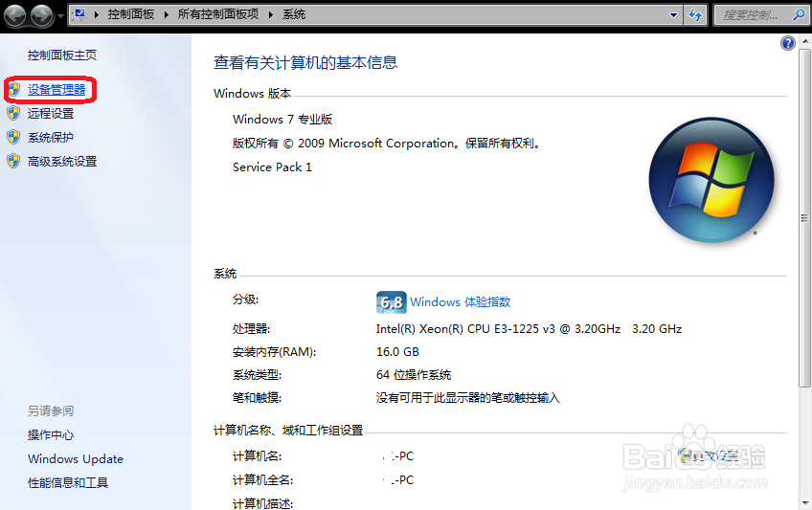The width and height of the screenshot is (812, 510).
Task: Open 系统保护 link
Action: click(x=51, y=138)
